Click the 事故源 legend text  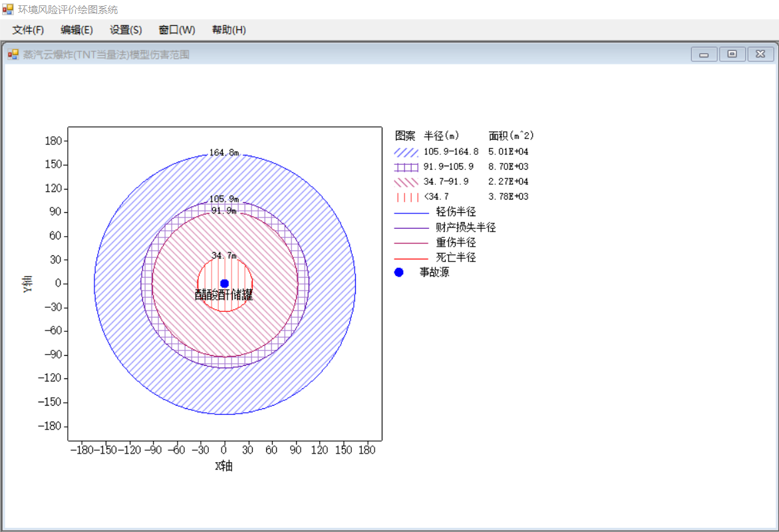pos(434,272)
